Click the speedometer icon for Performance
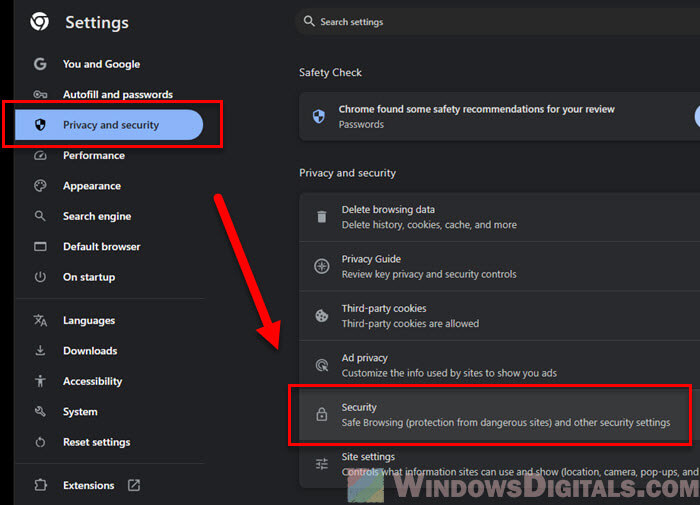This screenshot has width=700, height=505. point(40,155)
